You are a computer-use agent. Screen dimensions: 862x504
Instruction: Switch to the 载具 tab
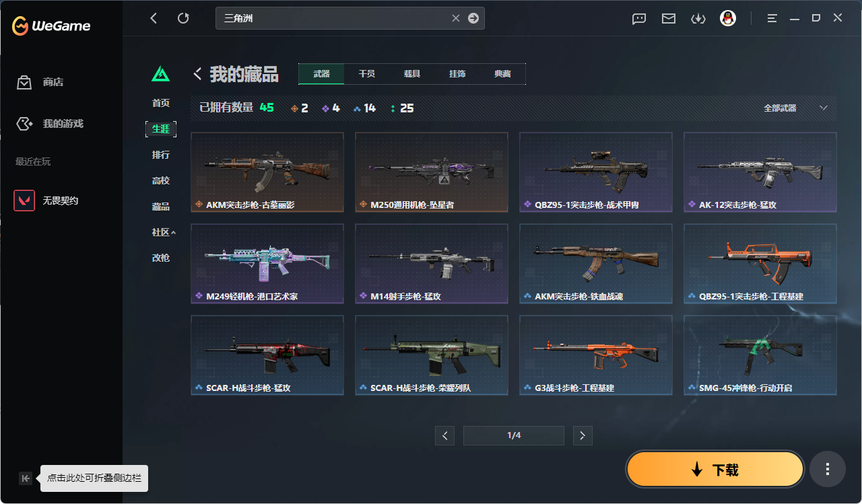[412, 74]
